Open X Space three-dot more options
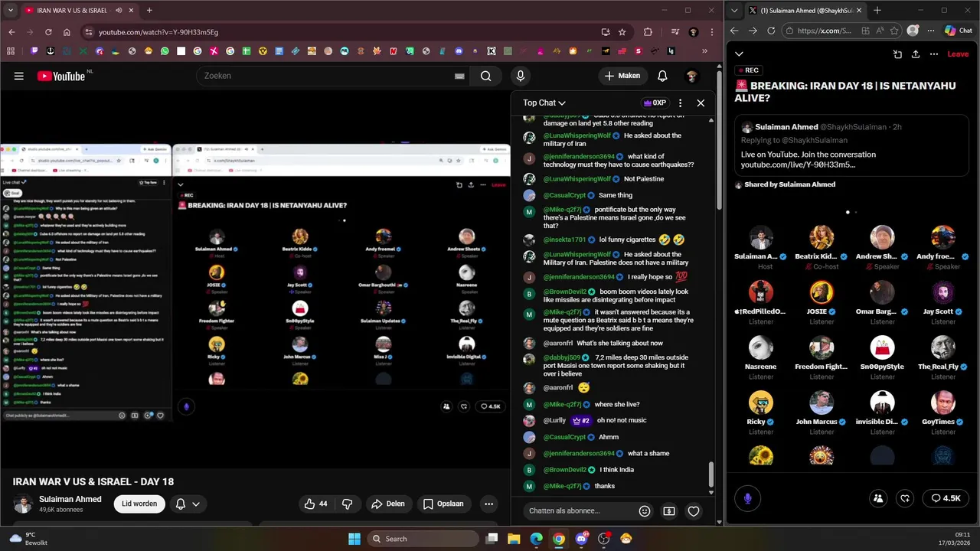The height and width of the screenshot is (551, 980). coord(934,54)
